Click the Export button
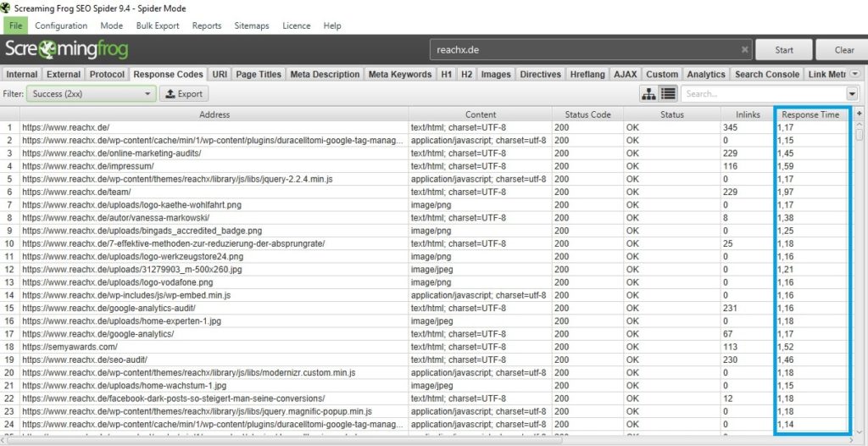This screenshot has width=868, height=446. coord(184,93)
